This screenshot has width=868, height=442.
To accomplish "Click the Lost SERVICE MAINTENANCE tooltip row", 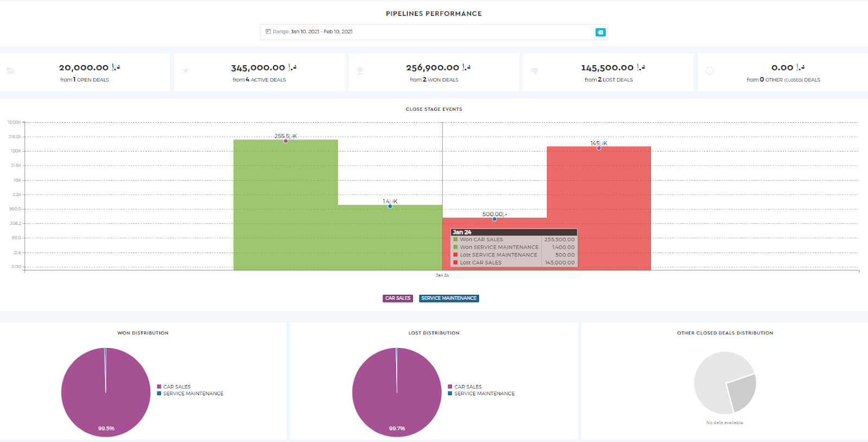I will (514, 255).
